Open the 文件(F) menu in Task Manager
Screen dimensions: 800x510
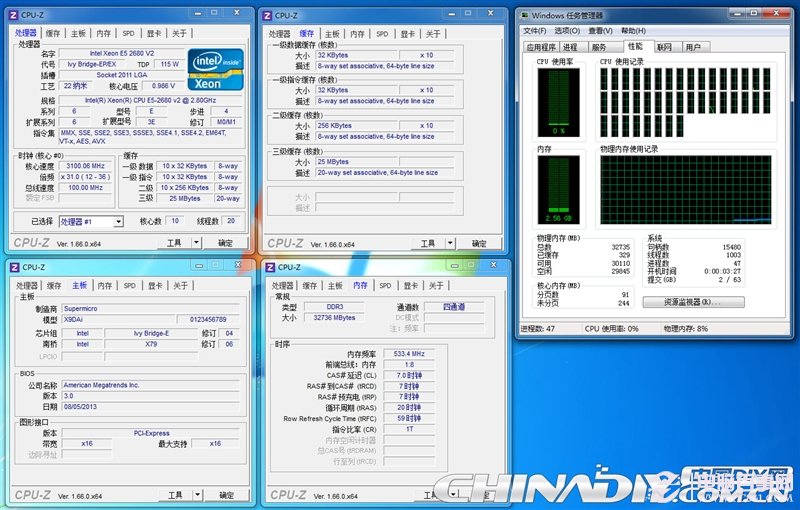click(x=534, y=31)
